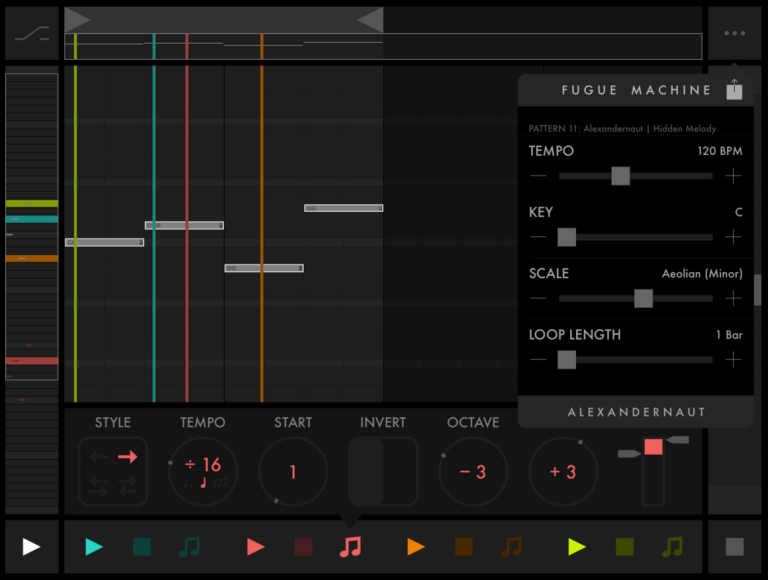This screenshot has height=580, width=768.
Task: Select the red music note icon
Action: [x=351, y=547]
